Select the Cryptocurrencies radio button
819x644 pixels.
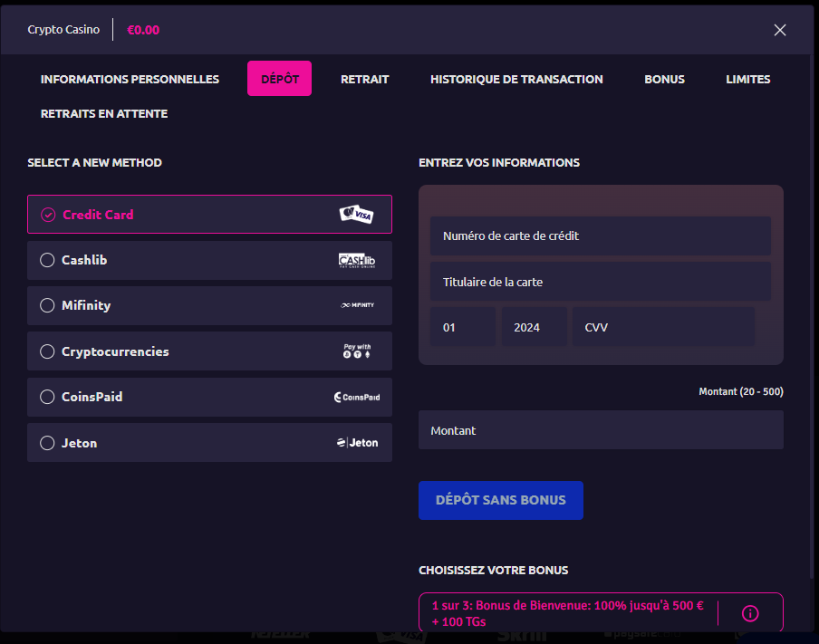coord(48,351)
